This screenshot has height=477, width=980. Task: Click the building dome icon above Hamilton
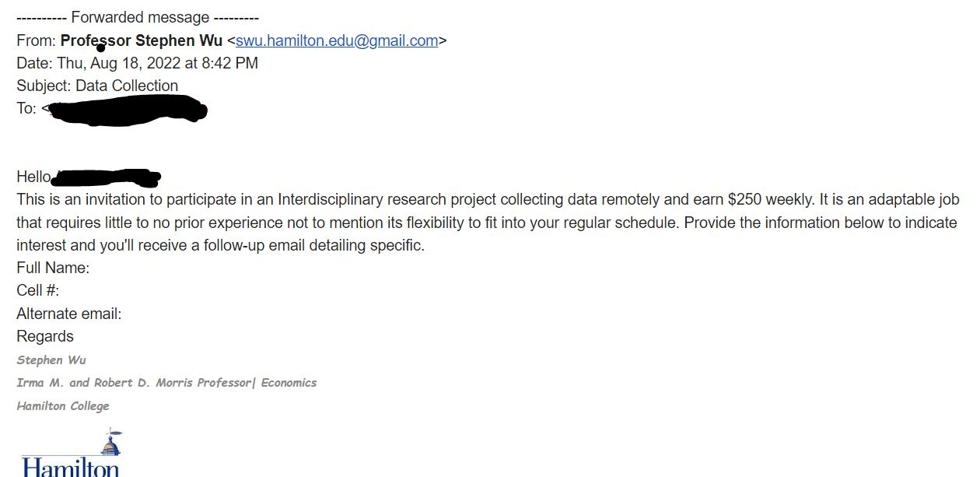tap(112, 442)
